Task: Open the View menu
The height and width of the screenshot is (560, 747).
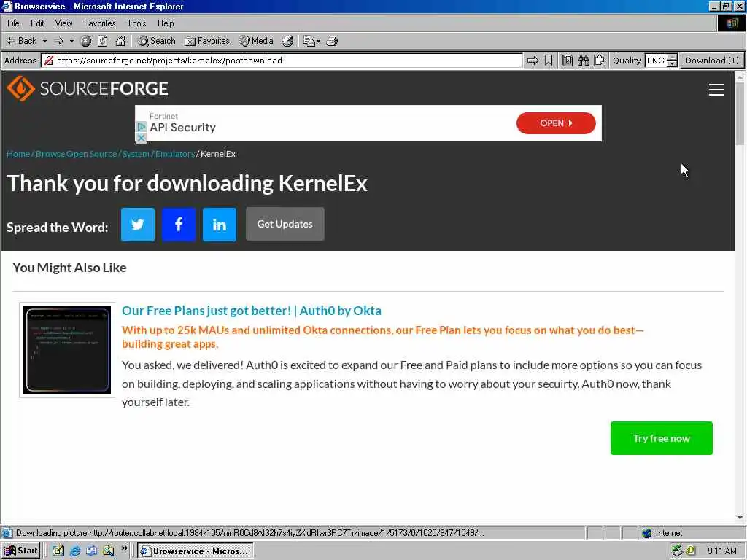Action: coord(64,23)
